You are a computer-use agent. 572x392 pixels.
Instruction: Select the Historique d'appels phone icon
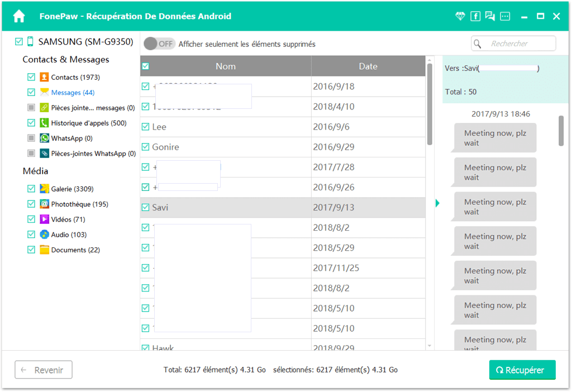pos(44,123)
